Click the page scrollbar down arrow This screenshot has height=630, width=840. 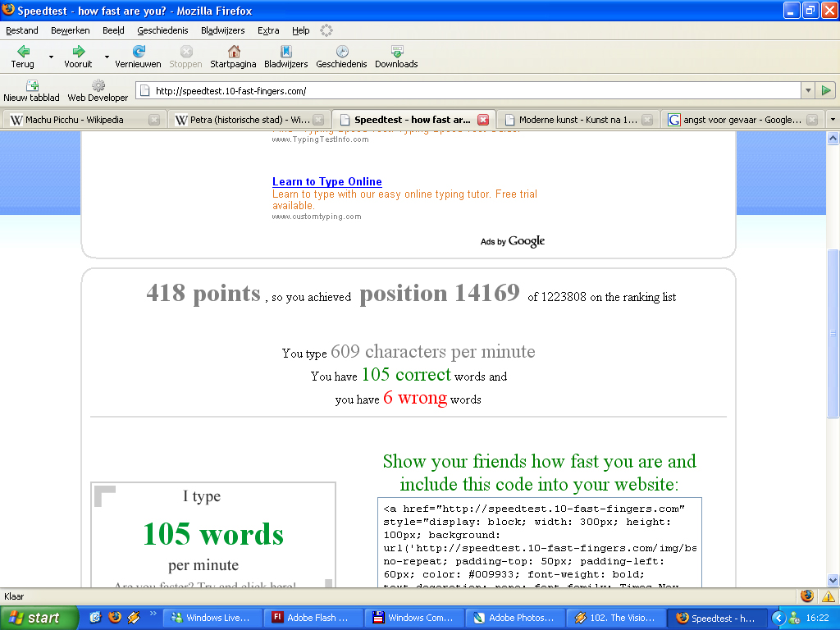pos(833,580)
